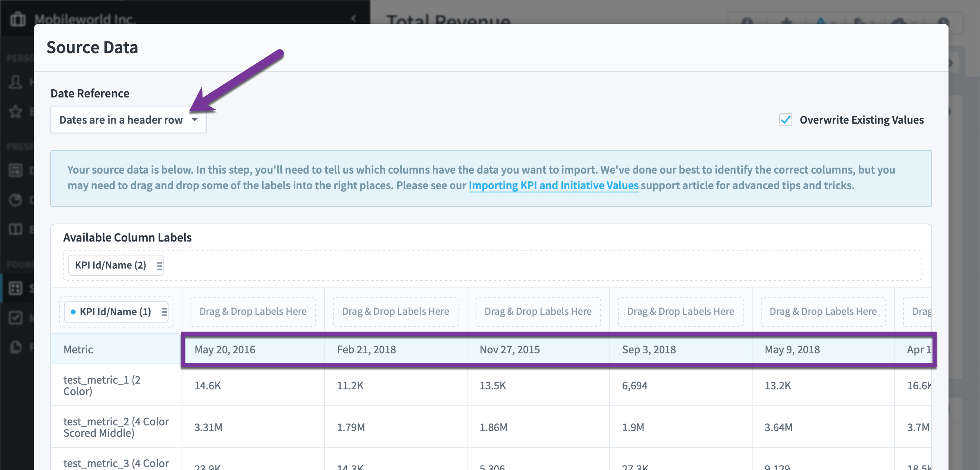
Task: Click the Nov 27, 2015 header cell
Action: point(538,349)
